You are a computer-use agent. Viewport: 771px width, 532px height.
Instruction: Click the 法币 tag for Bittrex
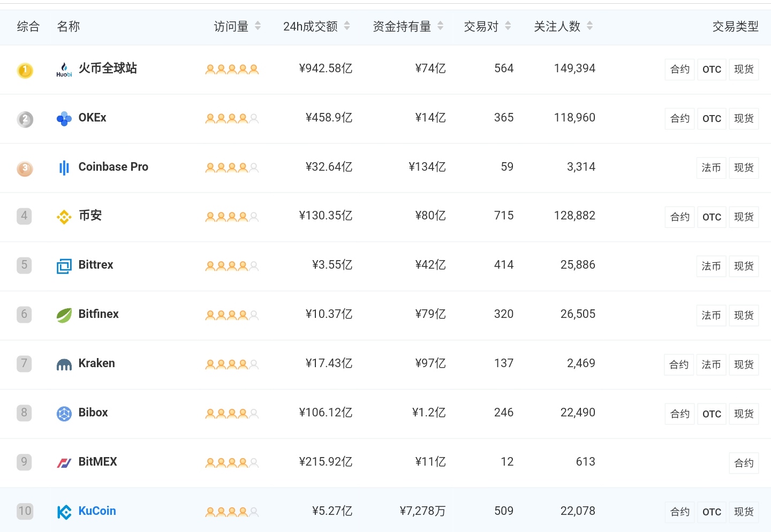click(x=712, y=266)
